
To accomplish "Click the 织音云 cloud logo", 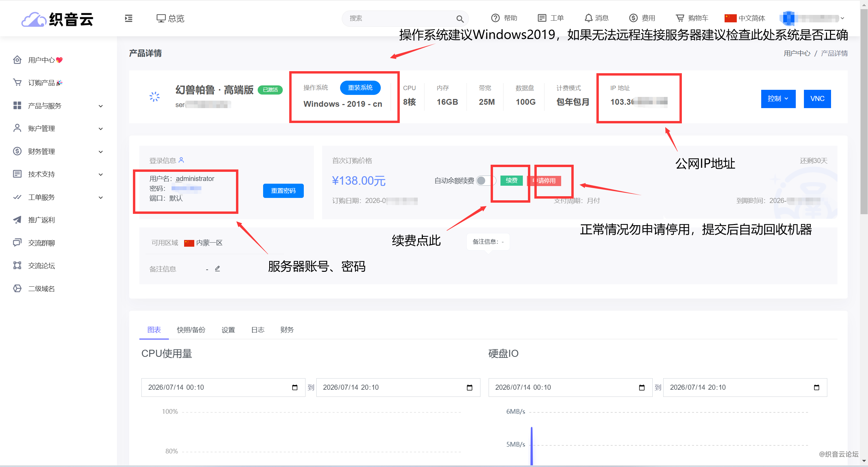I will click(x=57, y=19).
